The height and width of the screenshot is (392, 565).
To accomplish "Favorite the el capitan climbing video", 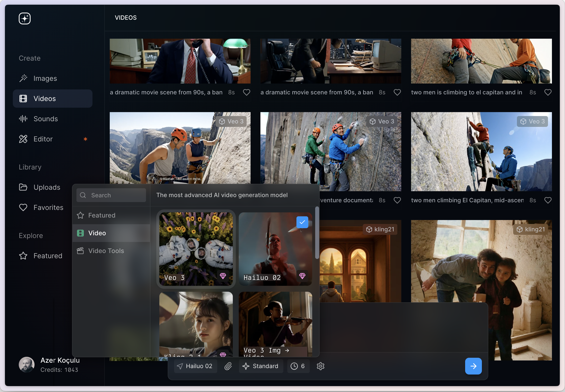I will [548, 92].
